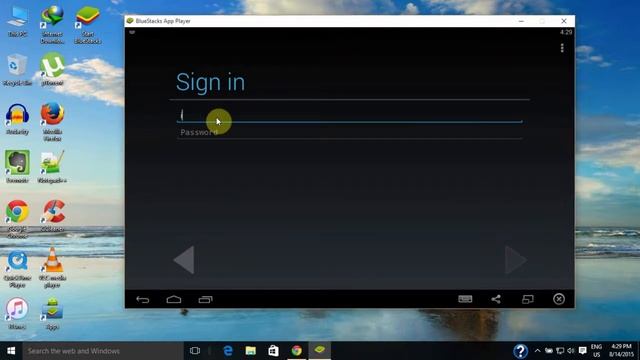Focus the Password field
This screenshot has height=360, width=640.
[349, 132]
